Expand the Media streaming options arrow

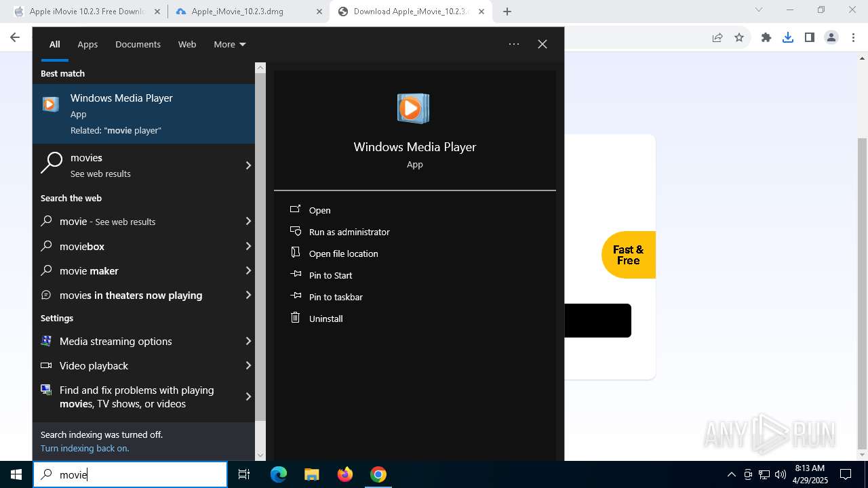coord(248,341)
